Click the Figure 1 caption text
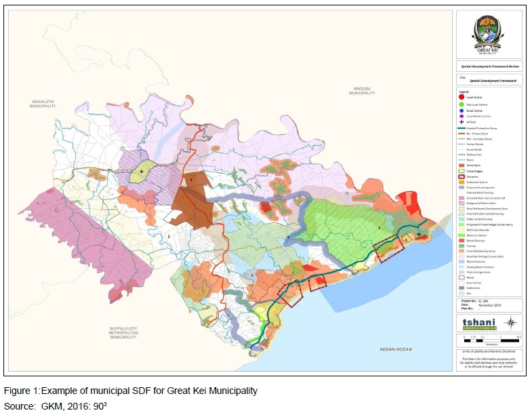 click(x=130, y=391)
